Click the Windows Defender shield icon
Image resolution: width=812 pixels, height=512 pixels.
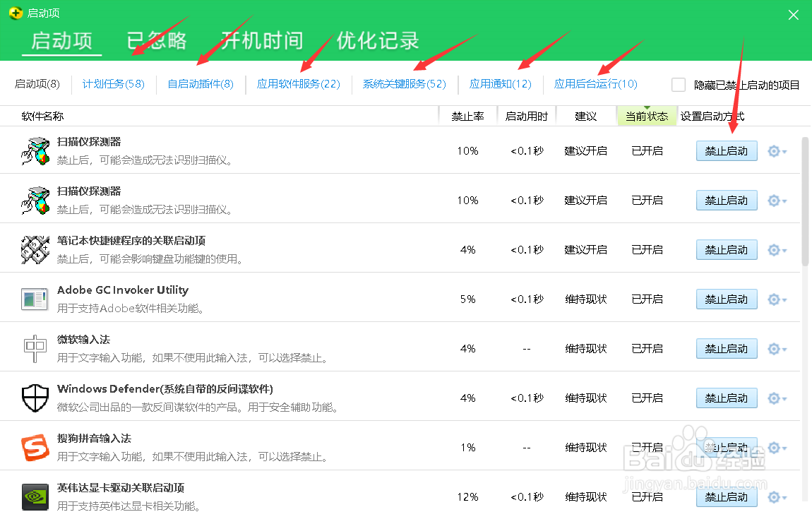tap(35, 398)
